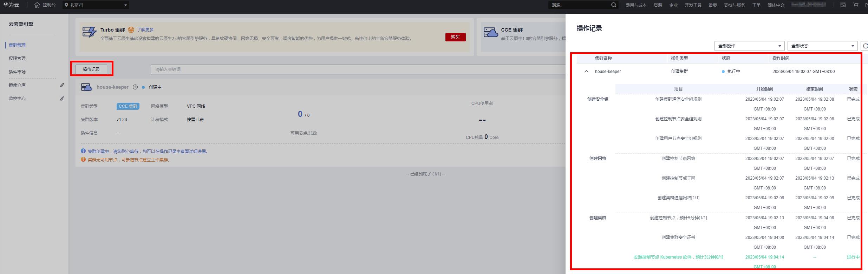Click the 创建集群通信安全组规则 item
Image resolution: width=868 pixels, height=274 pixels.
pyautogui.click(x=678, y=99)
